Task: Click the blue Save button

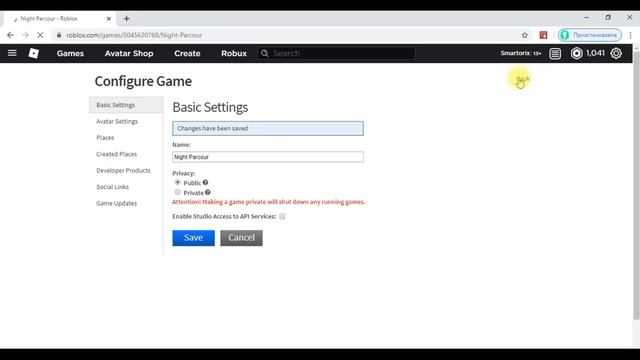Action: [x=193, y=238]
